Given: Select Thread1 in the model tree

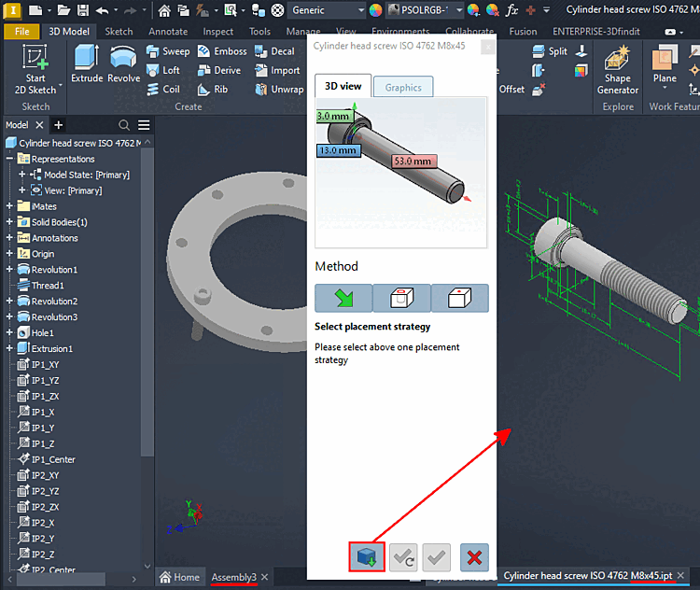Looking at the screenshot, I should [x=41, y=285].
